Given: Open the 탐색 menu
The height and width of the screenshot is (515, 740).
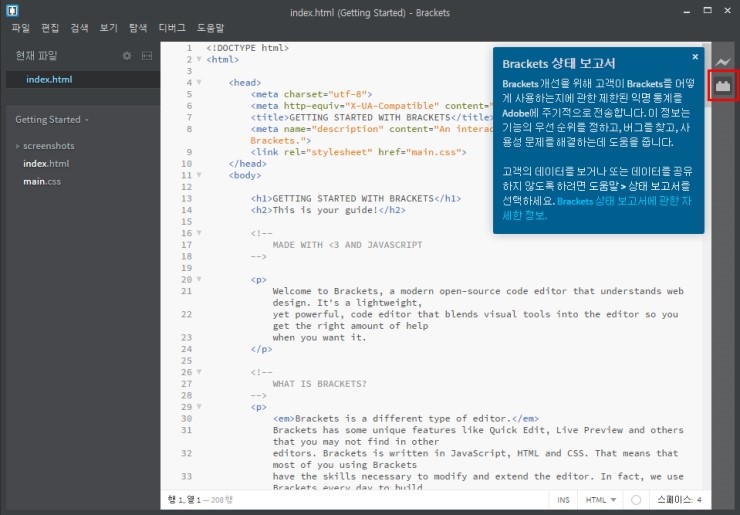Looking at the screenshot, I should tap(138, 28).
